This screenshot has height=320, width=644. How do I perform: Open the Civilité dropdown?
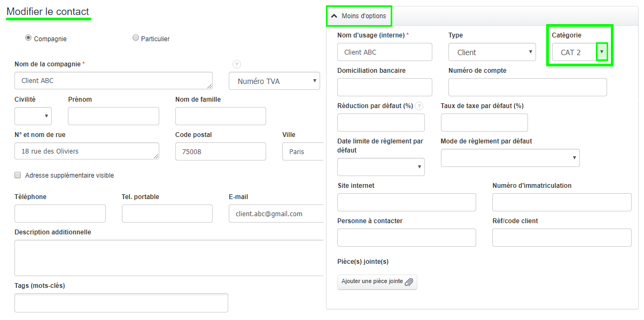(x=33, y=116)
